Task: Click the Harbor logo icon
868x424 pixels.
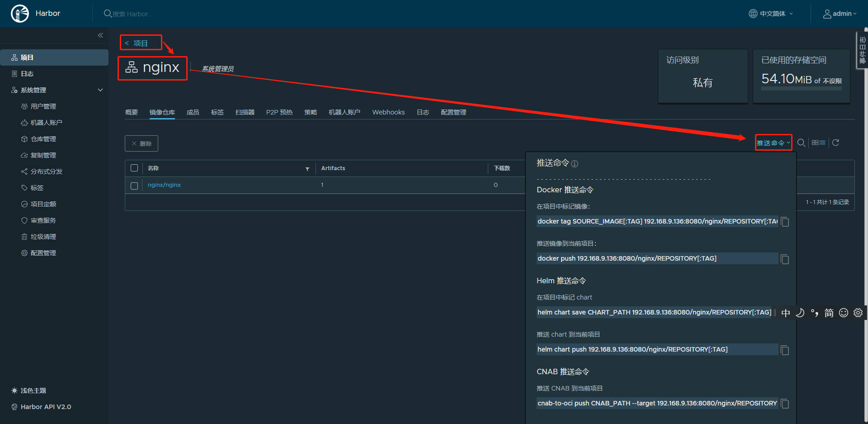Action: 20,14
